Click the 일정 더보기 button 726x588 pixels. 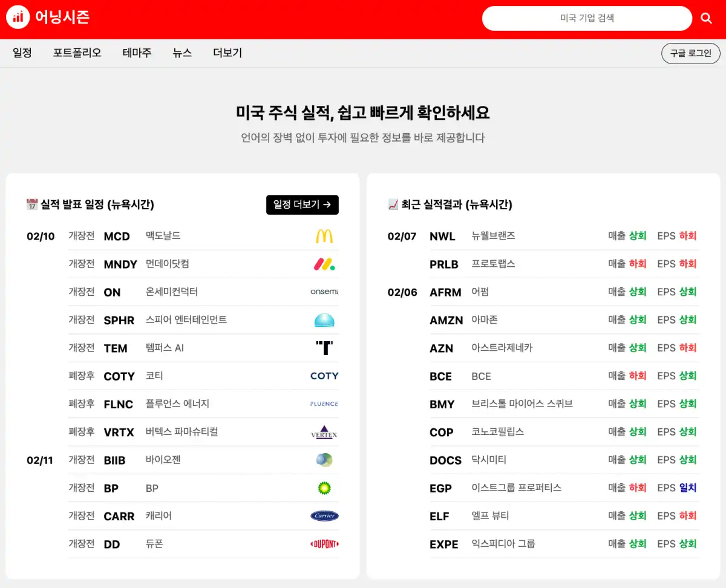pyautogui.click(x=302, y=204)
